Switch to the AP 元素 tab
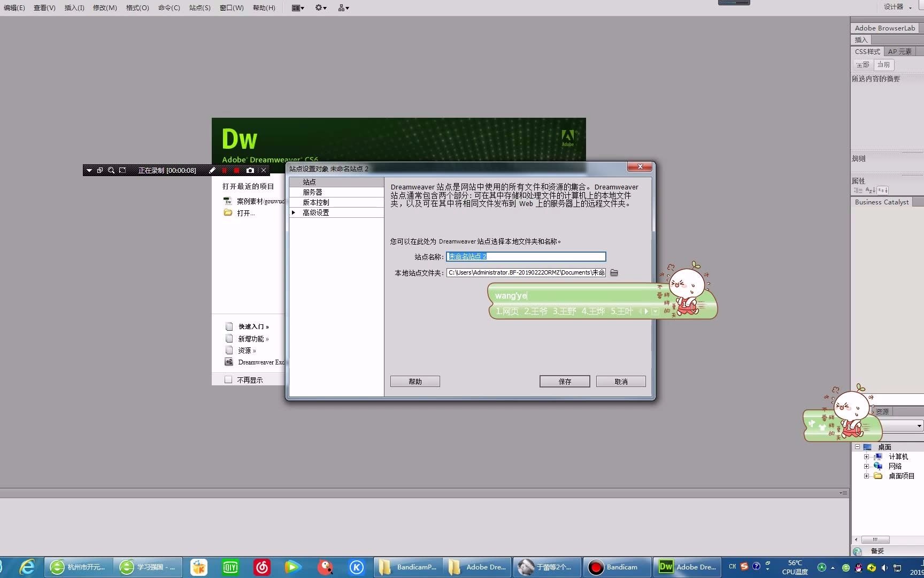924x578 pixels. click(899, 51)
